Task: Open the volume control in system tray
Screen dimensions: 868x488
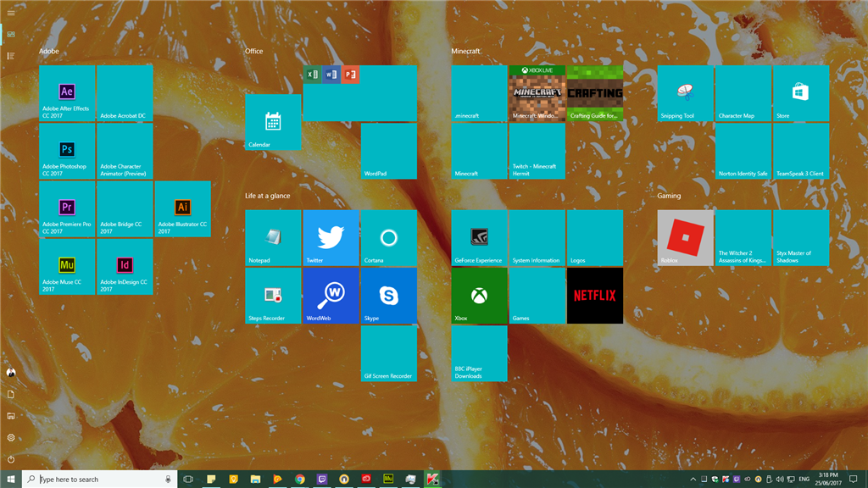Action: (x=780, y=480)
